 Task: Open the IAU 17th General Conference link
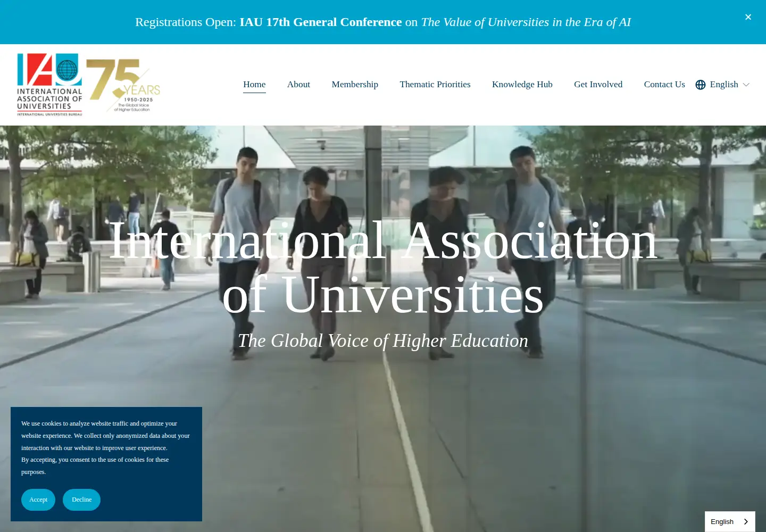tap(321, 22)
